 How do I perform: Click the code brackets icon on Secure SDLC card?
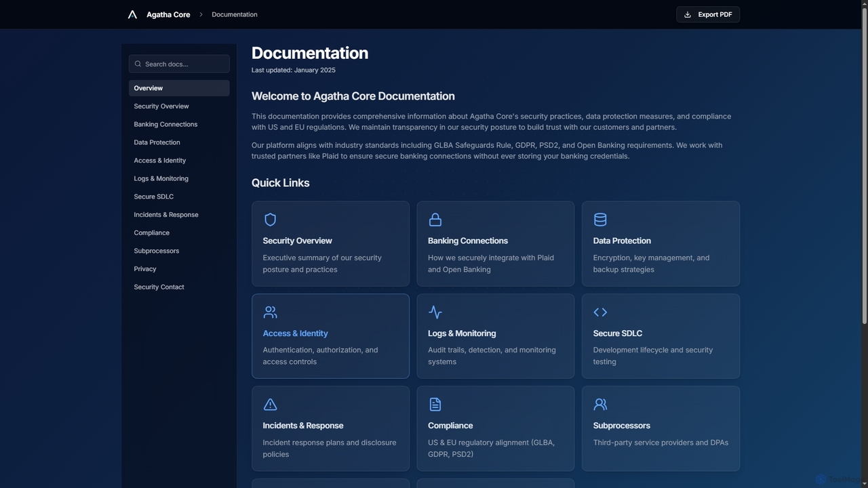tap(600, 312)
